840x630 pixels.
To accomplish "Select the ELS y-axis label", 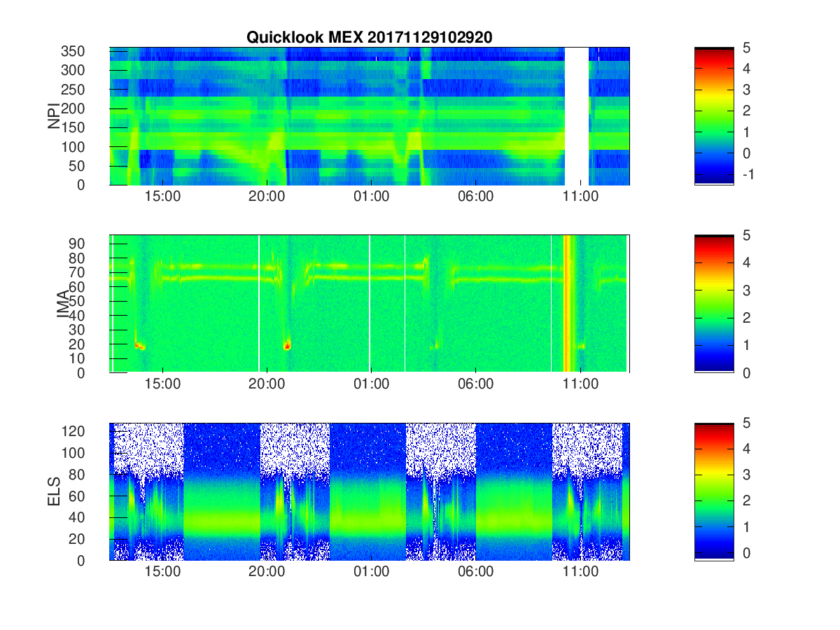I will point(54,491).
